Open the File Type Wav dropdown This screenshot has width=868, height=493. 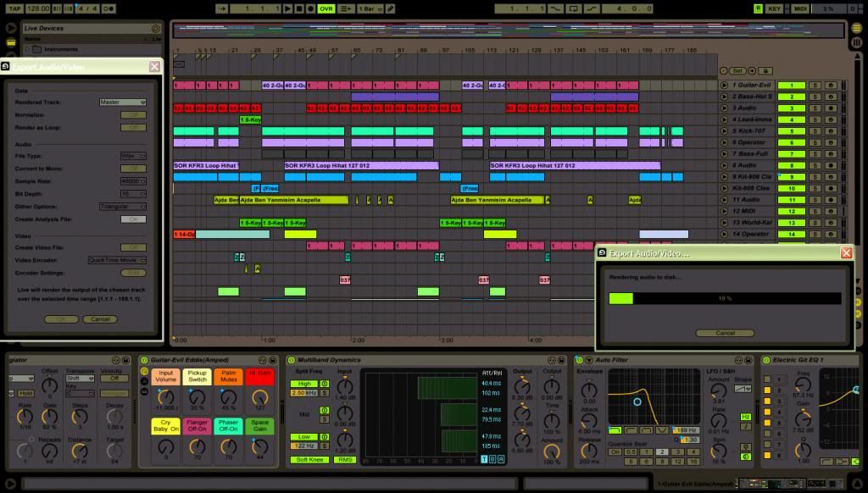coord(133,156)
